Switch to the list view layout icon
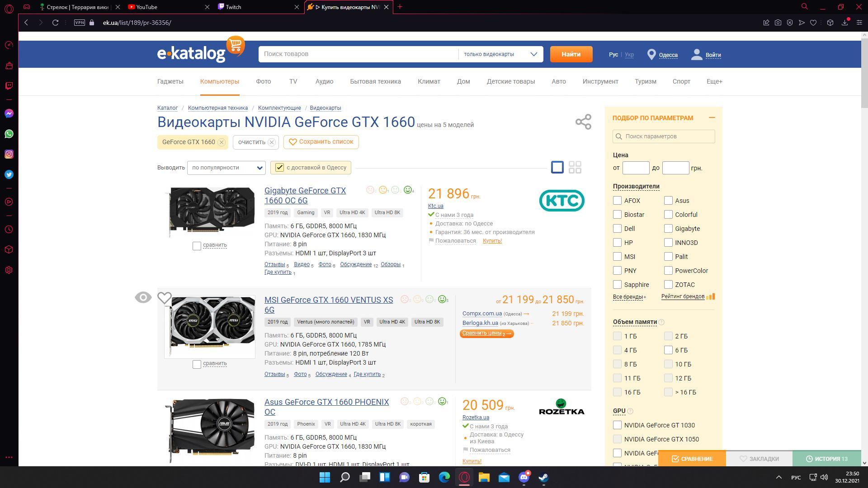This screenshot has width=868, height=488. click(557, 167)
